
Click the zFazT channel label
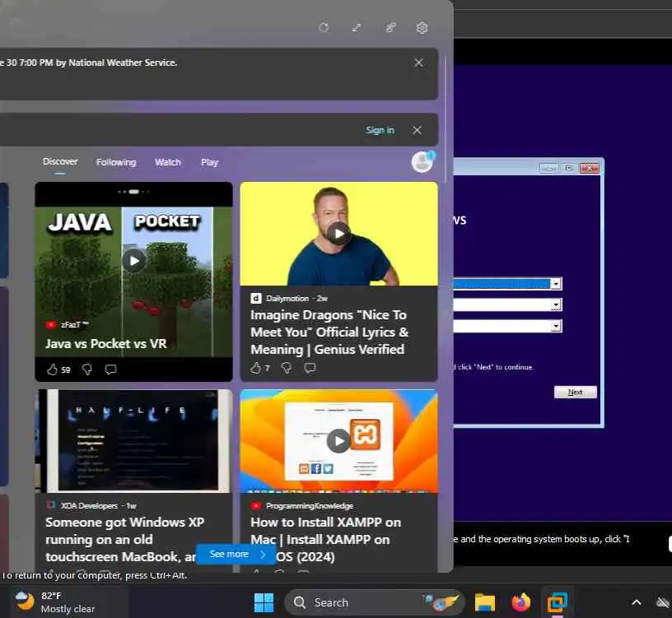click(x=74, y=324)
